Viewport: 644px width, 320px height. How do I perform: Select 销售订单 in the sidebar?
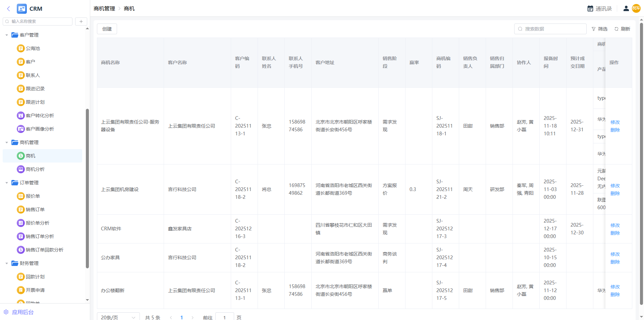pyautogui.click(x=35, y=210)
